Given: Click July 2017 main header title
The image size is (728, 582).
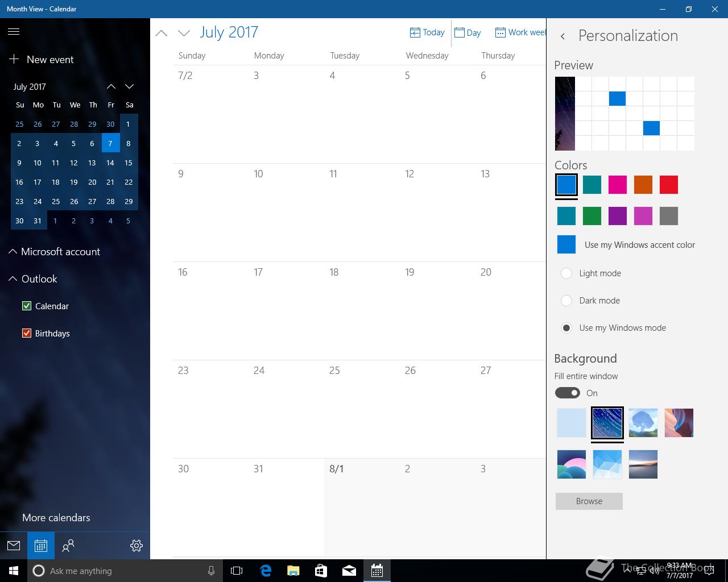Looking at the screenshot, I should click(x=229, y=32).
